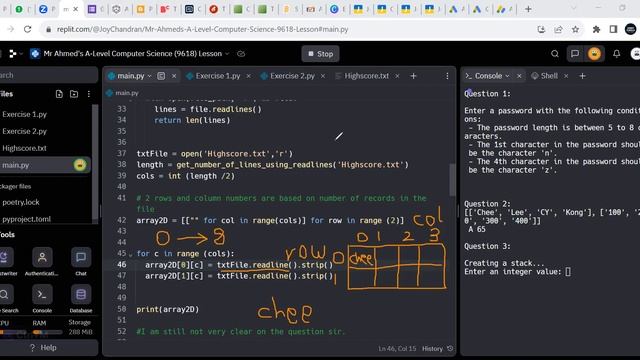Reload the browser page
This screenshot has height=360, width=640.
[x=27, y=29]
